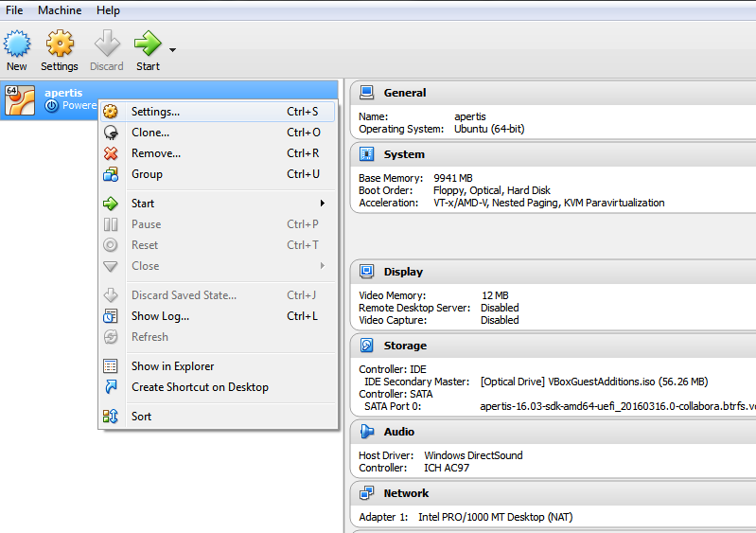Click the Display section screen icon
The image size is (756, 533).
(366, 272)
